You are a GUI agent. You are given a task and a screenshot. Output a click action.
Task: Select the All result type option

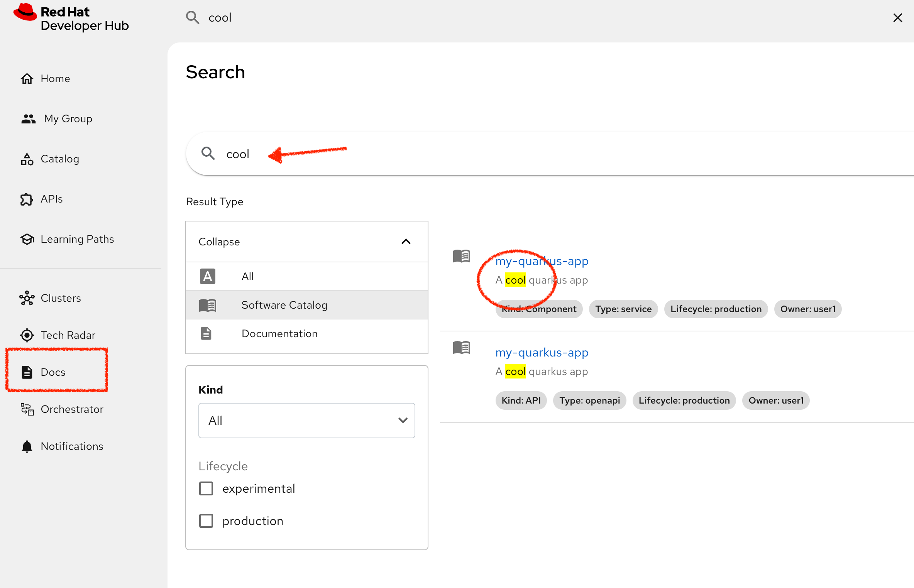click(x=247, y=276)
